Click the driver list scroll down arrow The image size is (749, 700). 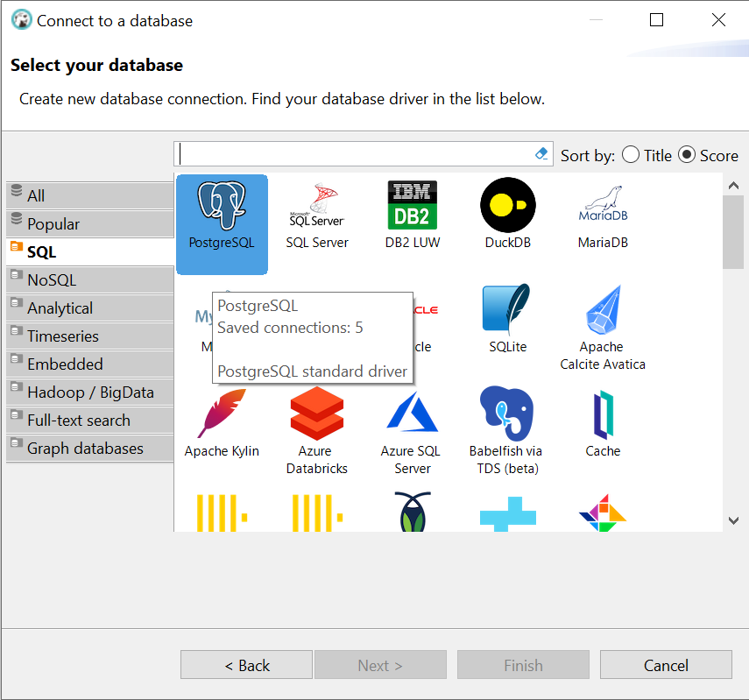tap(734, 520)
